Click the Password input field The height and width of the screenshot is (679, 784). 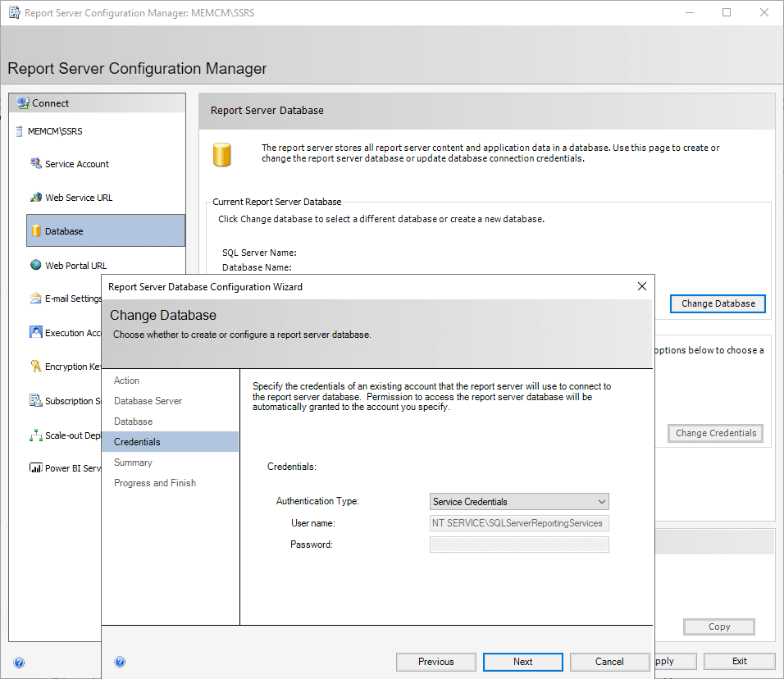pyautogui.click(x=519, y=545)
